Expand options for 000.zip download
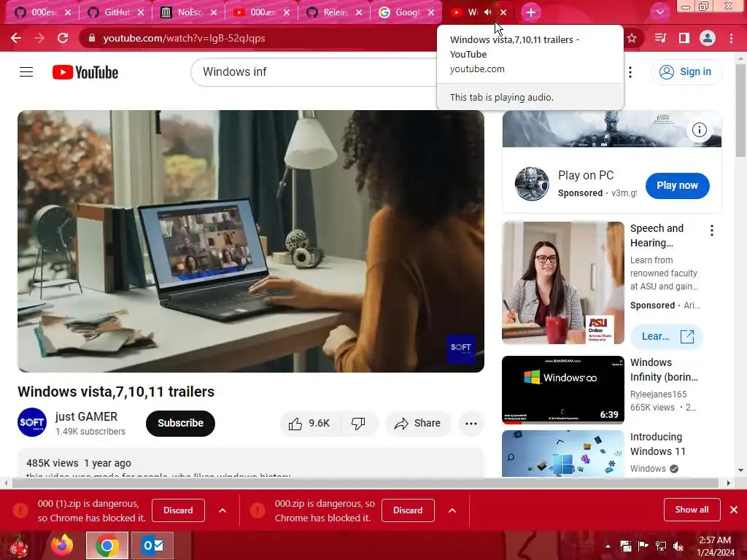This screenshot has height=560, width=747. [x=452, y=510]
